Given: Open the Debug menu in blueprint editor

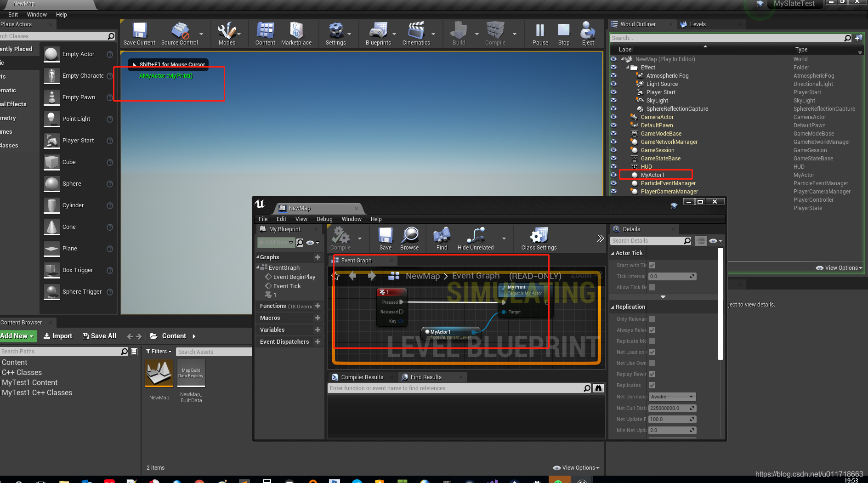Looking at the screenshot, I should point(324,219).
